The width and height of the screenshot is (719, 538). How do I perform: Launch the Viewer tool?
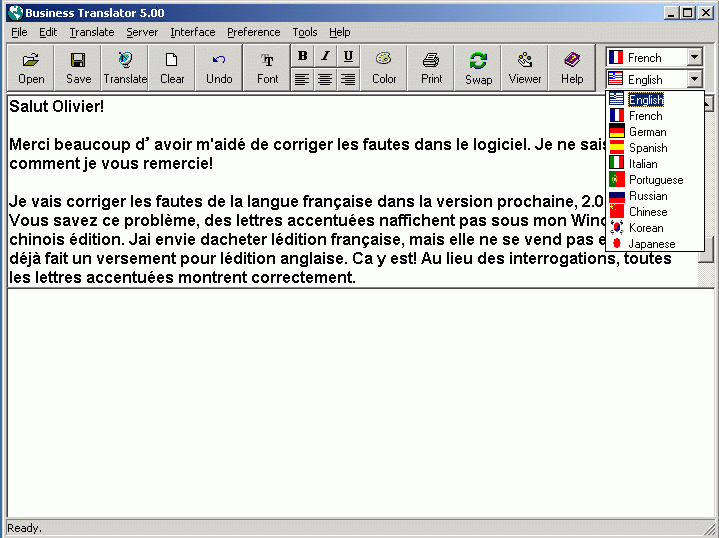point(525,68)
